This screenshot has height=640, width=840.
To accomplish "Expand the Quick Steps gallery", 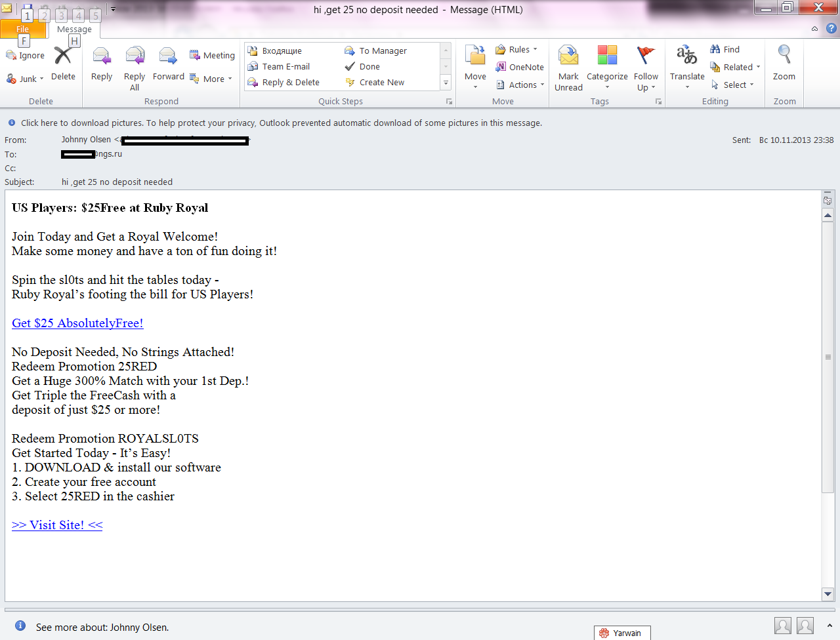I will (x=446, y=83).
